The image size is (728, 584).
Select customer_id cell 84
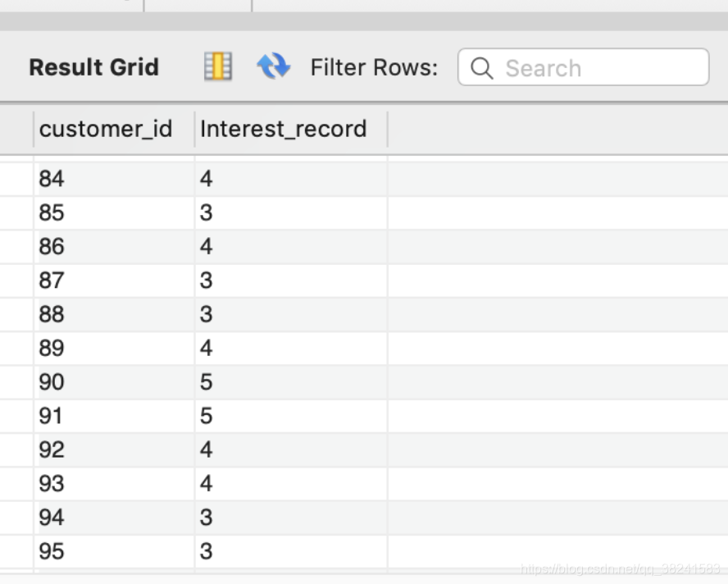coord(114,179)
